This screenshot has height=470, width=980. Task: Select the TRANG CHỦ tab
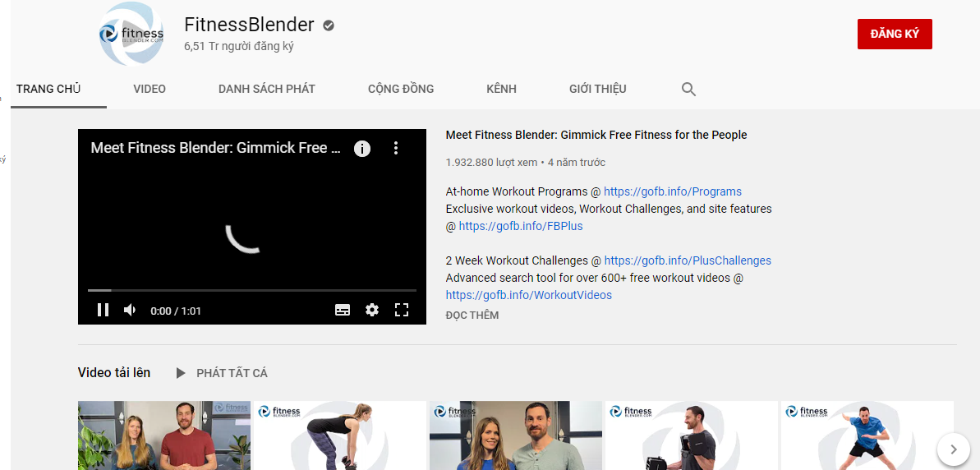48,89
